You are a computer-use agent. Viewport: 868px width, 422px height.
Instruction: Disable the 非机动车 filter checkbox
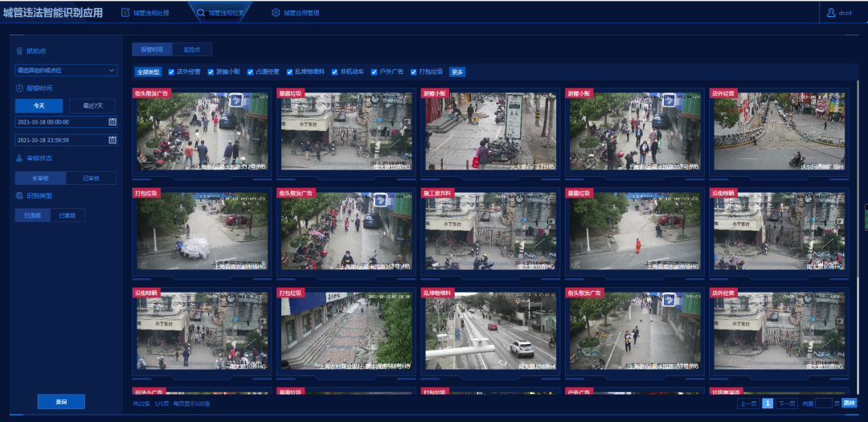tap(335, 72)
